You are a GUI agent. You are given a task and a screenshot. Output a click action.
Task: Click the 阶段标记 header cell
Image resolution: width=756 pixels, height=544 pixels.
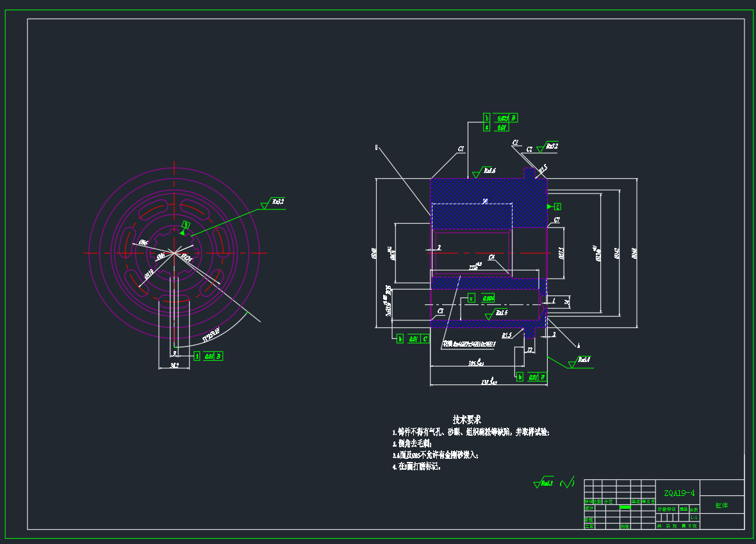667,509
